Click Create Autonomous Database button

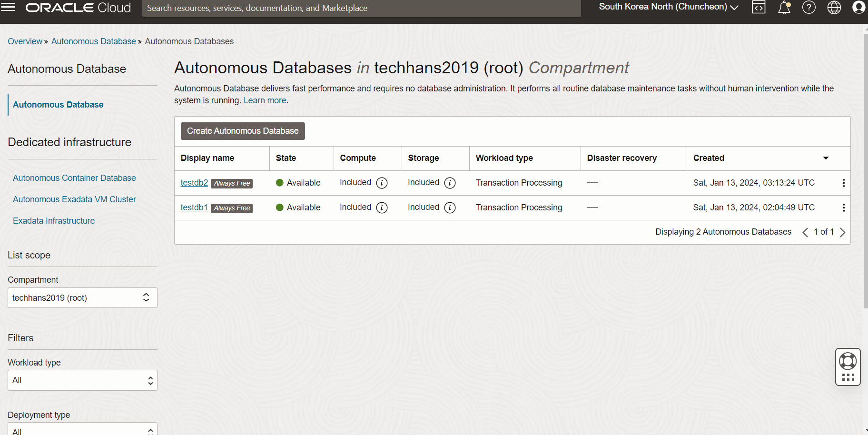[x=243, y=131]
